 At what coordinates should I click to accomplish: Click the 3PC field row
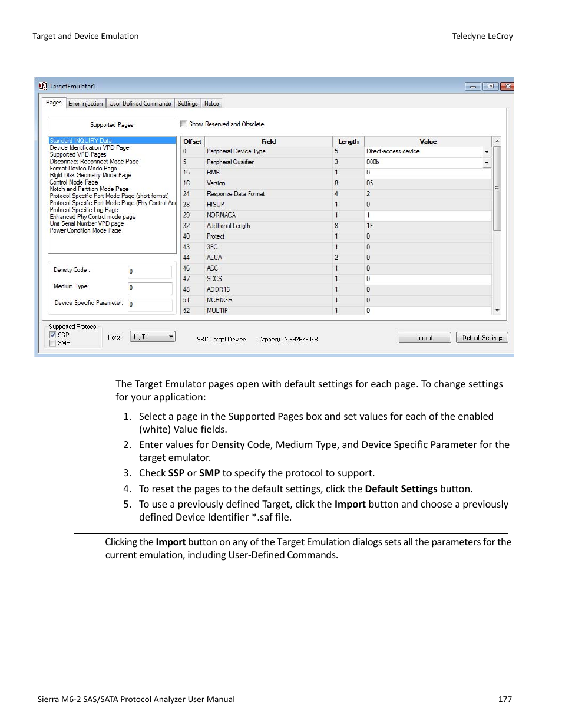(336, 247)
